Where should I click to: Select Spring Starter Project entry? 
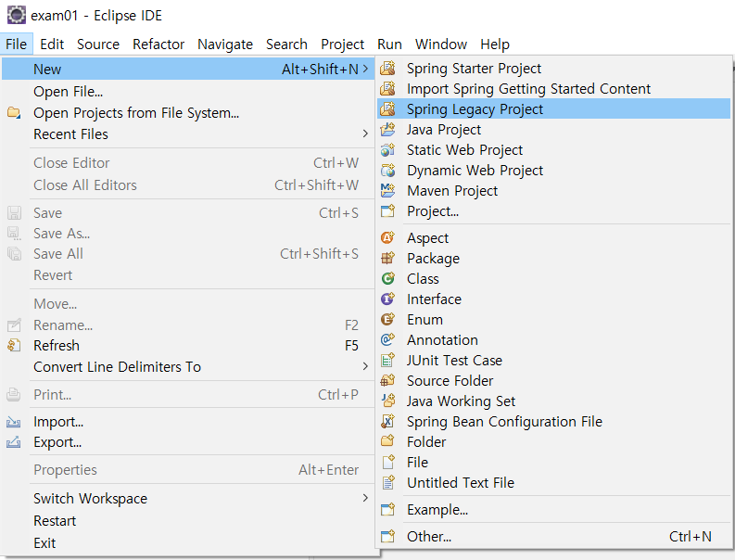tap(553, 69)
